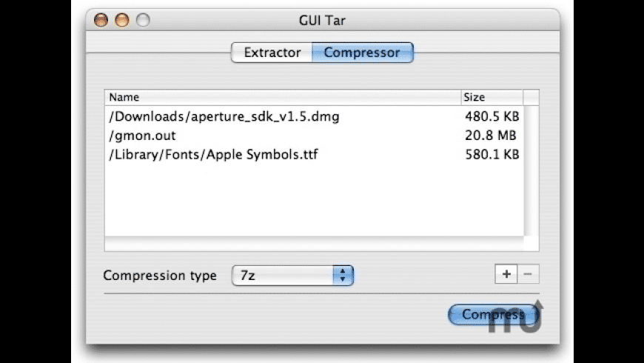This screenshot has width=644, height=363.
Task: Select the Compressor tab
Action: (362, 53)
